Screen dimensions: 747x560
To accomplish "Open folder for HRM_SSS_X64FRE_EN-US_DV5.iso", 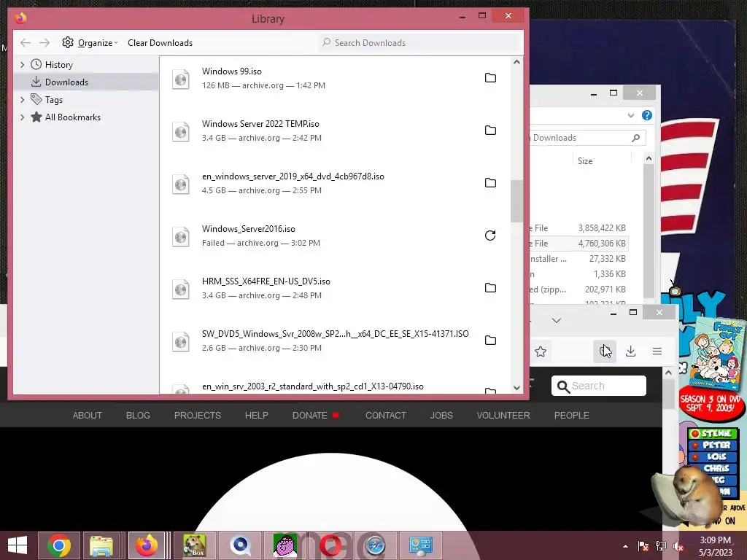I will point(490,287).
